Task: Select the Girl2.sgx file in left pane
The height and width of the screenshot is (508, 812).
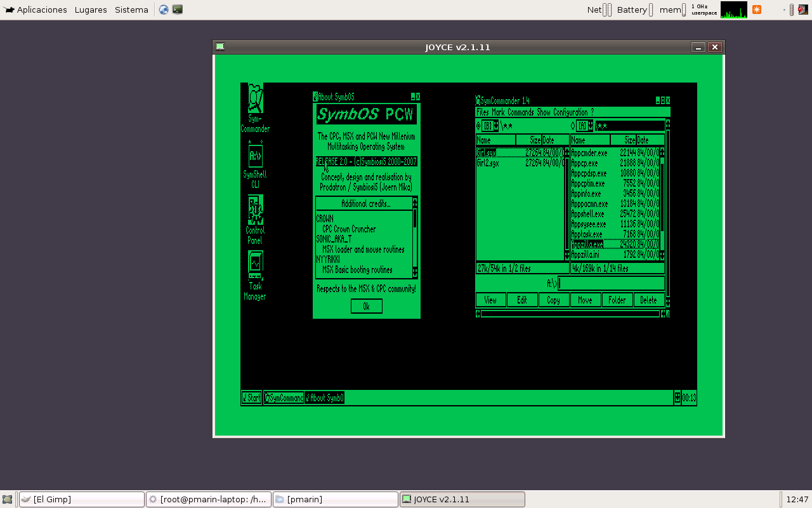Action: coord(488,163)
